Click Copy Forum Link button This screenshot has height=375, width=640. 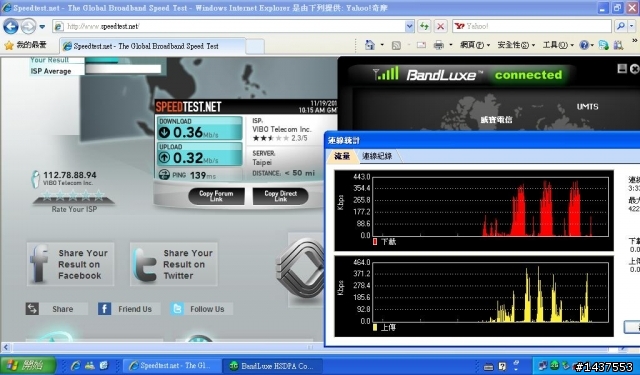point(216,196)
